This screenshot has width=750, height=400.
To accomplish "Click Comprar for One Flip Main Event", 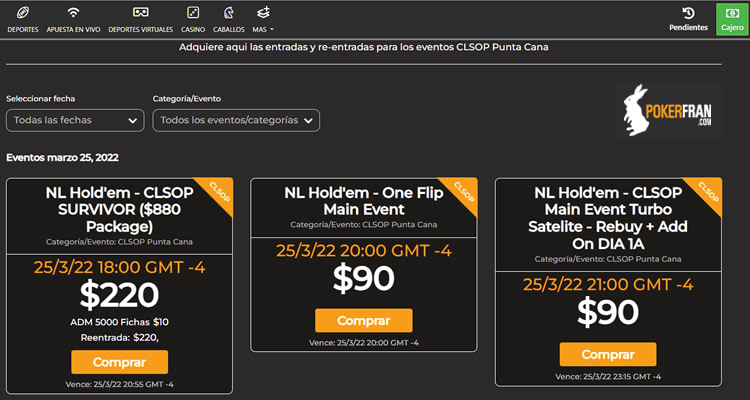I will [x=364, y=321].
